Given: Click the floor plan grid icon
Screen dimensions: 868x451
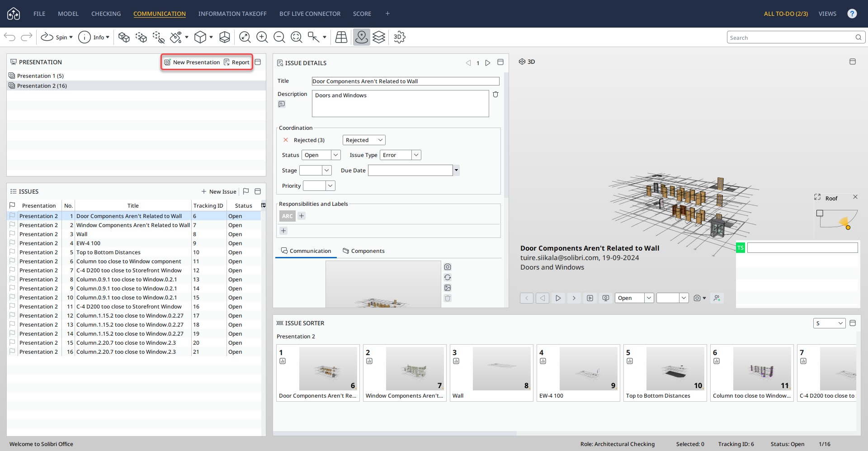Looking at the screenshot, I should pos(341,37).
